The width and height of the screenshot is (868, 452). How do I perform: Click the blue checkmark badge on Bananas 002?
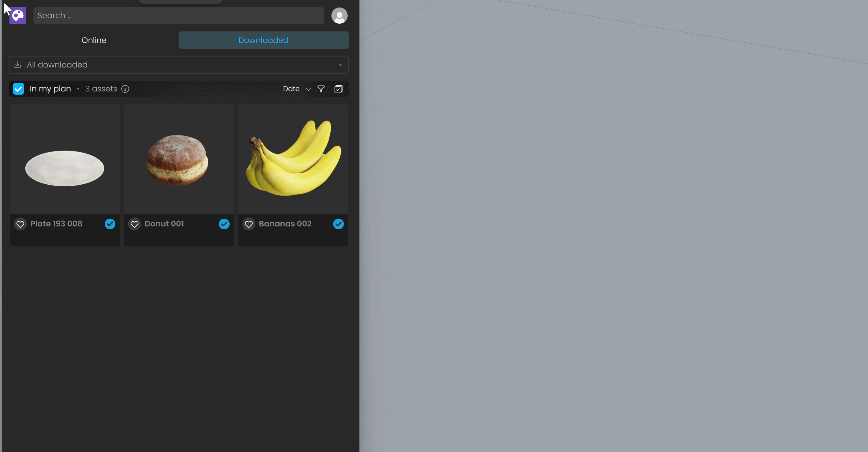338,224
